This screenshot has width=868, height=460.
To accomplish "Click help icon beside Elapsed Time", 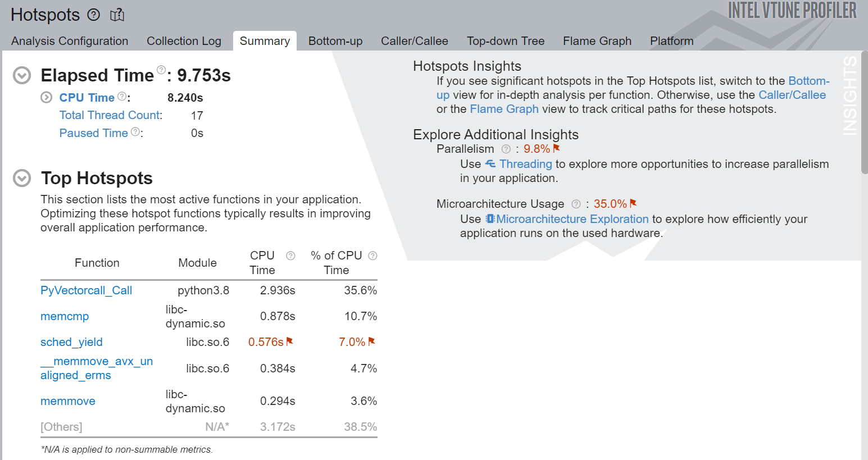I will click(x=161, y=70).
